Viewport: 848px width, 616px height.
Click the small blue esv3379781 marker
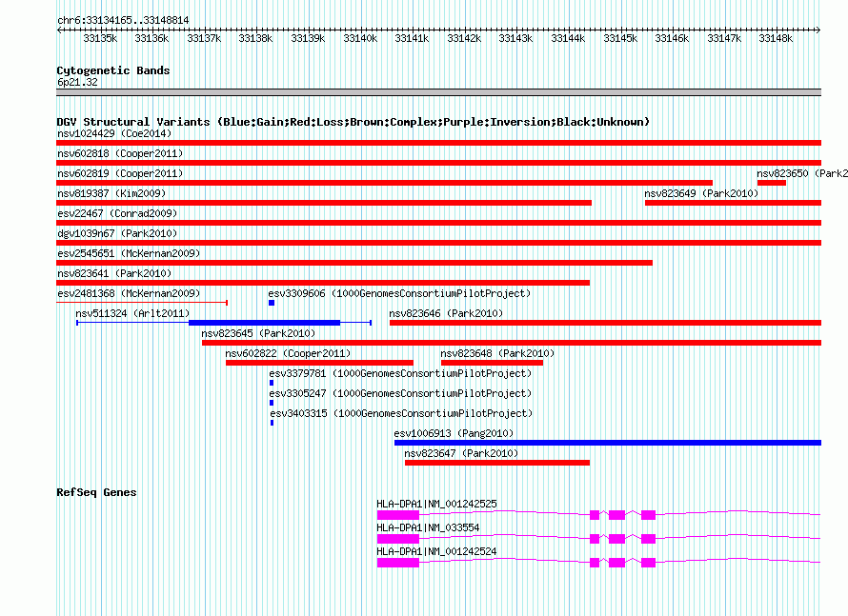272,383
